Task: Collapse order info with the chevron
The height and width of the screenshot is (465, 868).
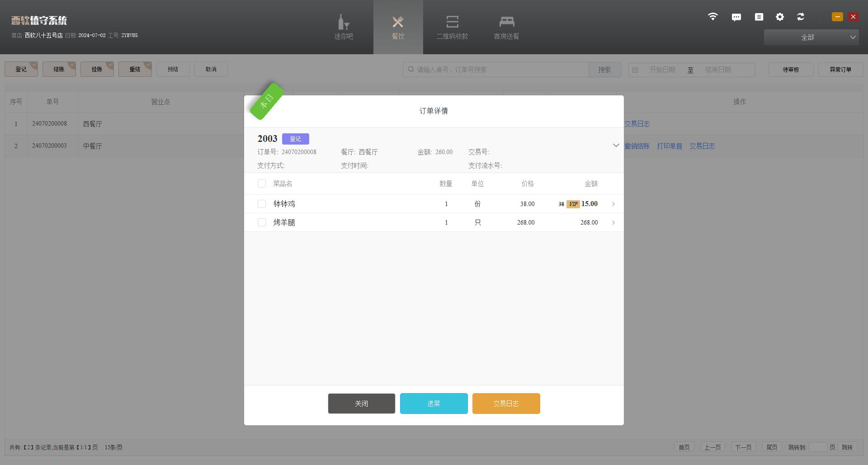Action: coord(616,146)
